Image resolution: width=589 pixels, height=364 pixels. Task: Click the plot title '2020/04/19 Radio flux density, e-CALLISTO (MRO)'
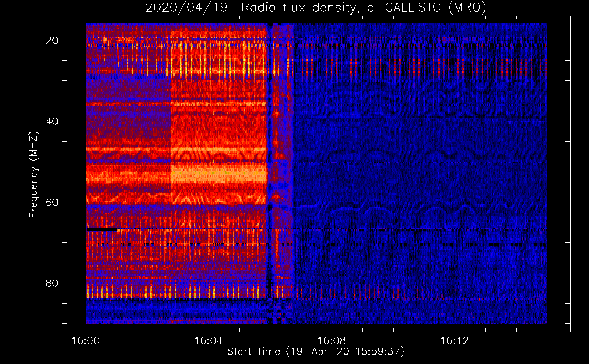[316, 8]
